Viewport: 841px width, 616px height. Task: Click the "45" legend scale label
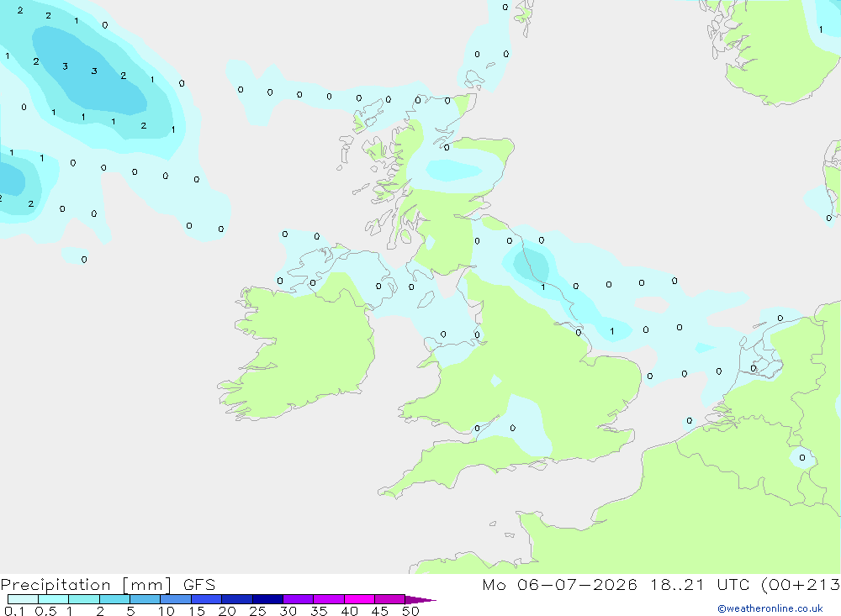(380, 611)
